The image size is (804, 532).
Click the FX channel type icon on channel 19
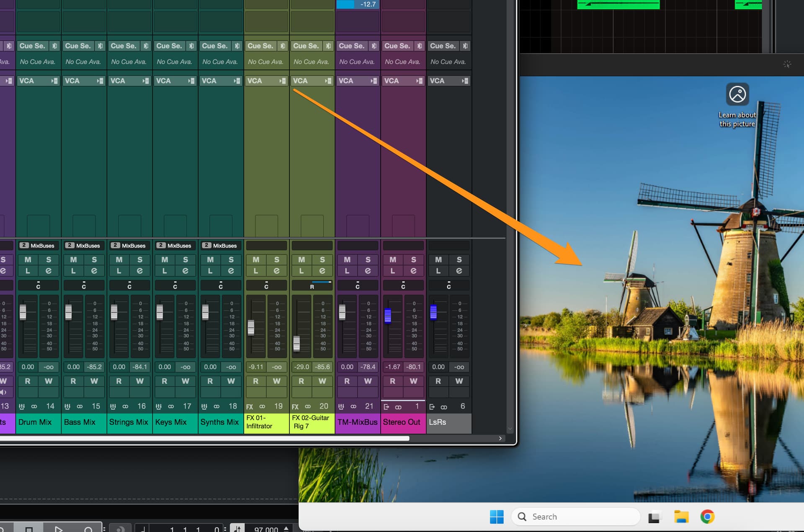250,406
